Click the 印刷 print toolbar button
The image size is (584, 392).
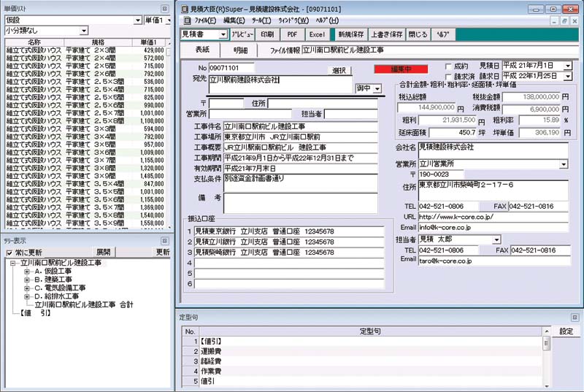(x=267, y=34)
